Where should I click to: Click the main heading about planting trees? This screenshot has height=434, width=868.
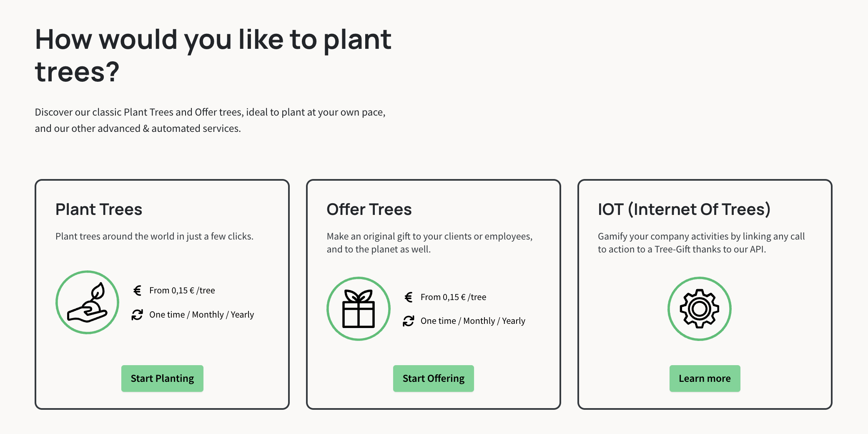213,56
